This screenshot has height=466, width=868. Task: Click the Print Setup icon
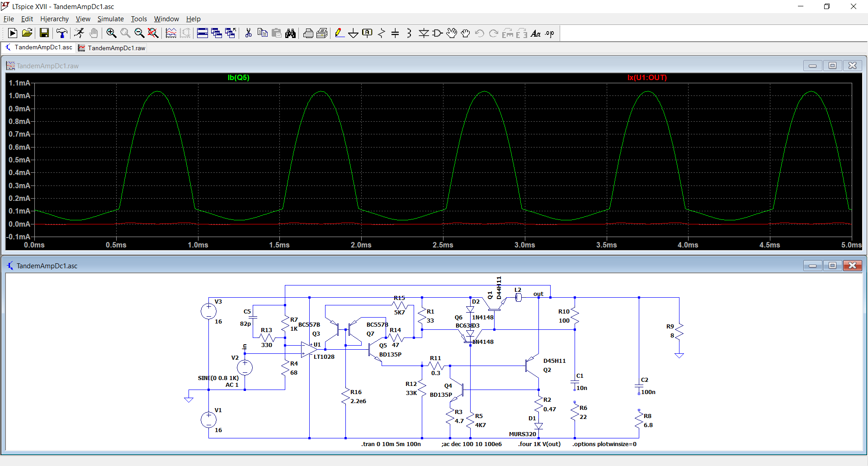[322, 33]
